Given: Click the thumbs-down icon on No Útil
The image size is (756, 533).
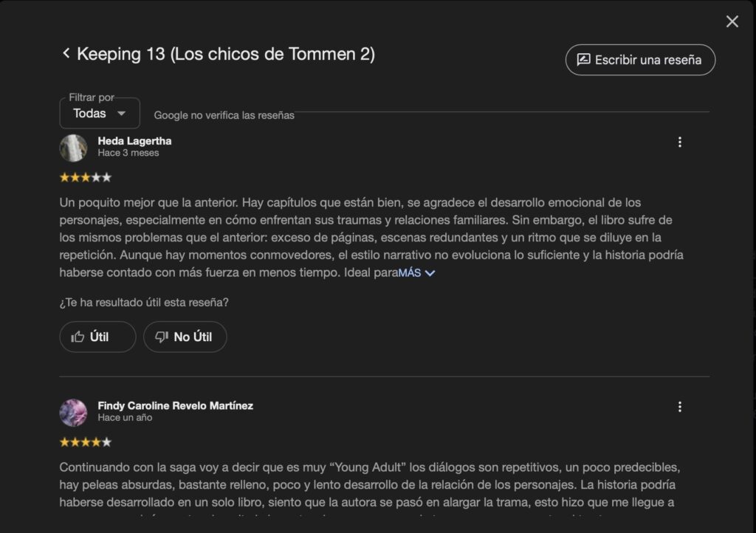Looking at the screenshot, I should [x=162, y=337].
